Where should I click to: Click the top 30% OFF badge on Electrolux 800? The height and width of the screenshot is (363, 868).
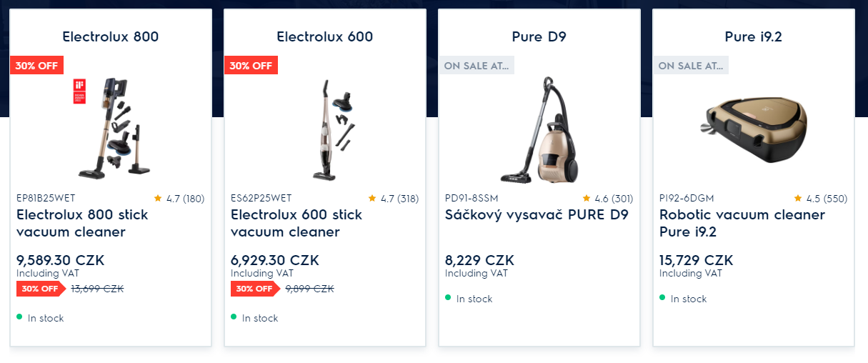pyautogui.click(x=37, y=66)
